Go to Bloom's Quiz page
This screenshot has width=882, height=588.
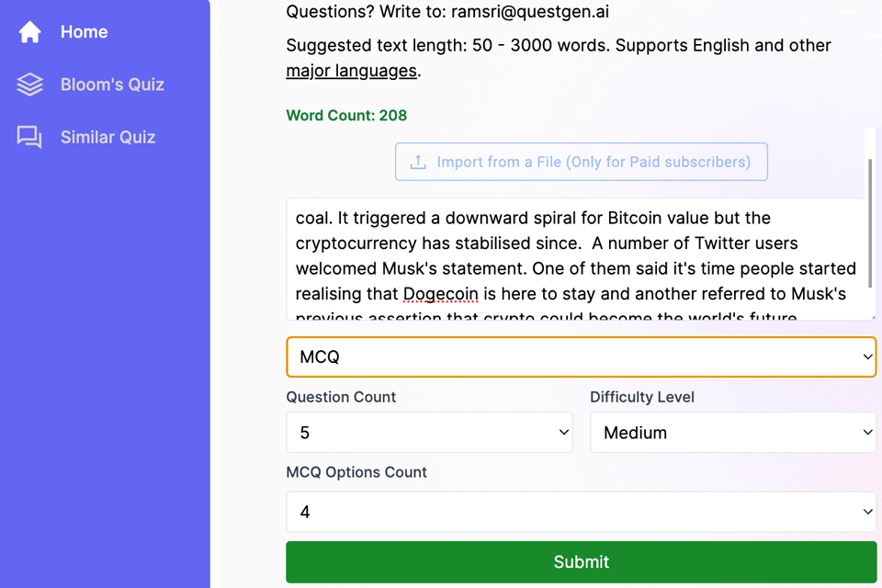coord(111,85)
